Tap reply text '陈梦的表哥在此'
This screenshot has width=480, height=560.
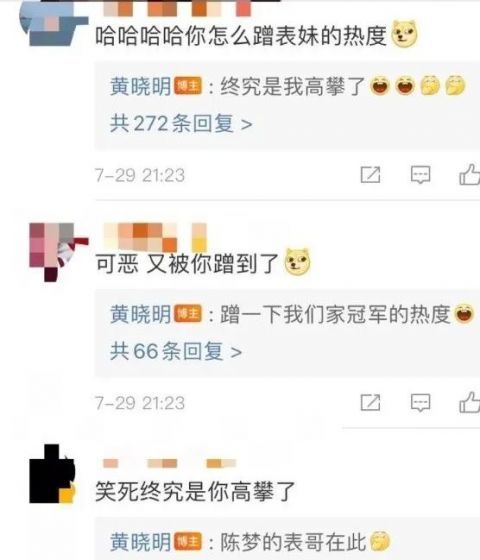tap(293, 542)
